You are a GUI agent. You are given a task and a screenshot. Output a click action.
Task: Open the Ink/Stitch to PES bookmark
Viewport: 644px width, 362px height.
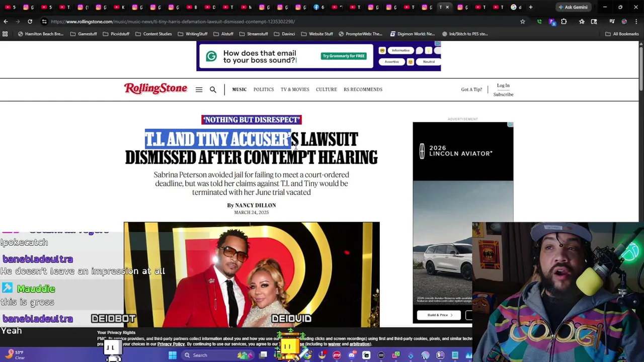(x=465, y=34)
